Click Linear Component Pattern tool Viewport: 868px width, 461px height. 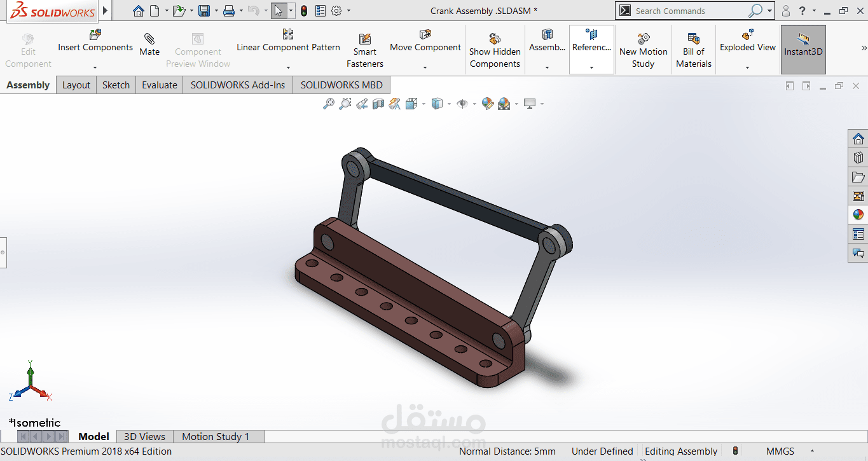tap(288, 41)
